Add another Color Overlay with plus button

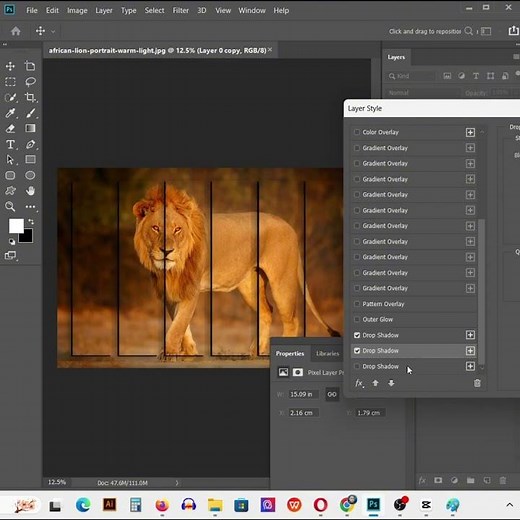(470, 132)
